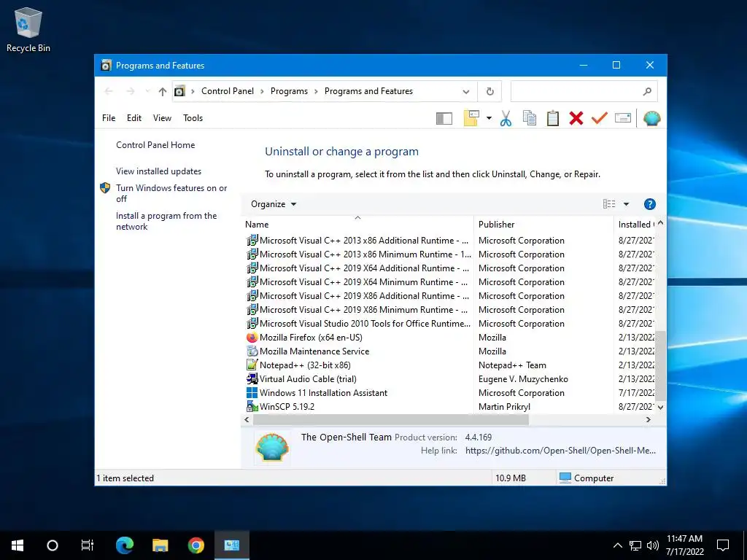The width and height of the screenshot is (747, 560).
Task: Click the WinSCP icon in program list
Action: 252,407
